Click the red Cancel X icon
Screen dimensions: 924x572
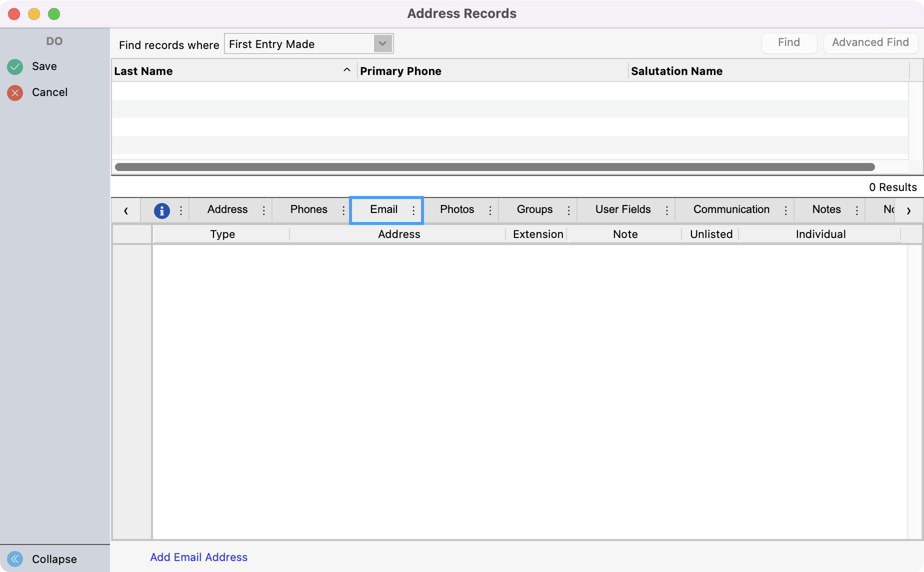point(15,92)
